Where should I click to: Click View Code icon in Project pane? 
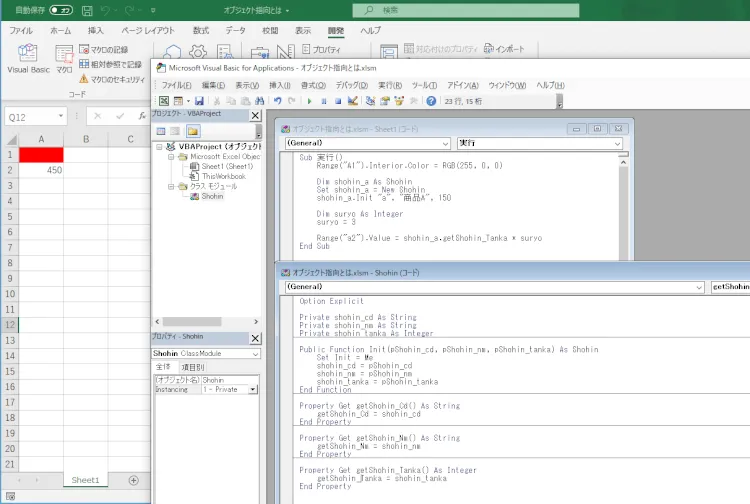pos(161,131)
